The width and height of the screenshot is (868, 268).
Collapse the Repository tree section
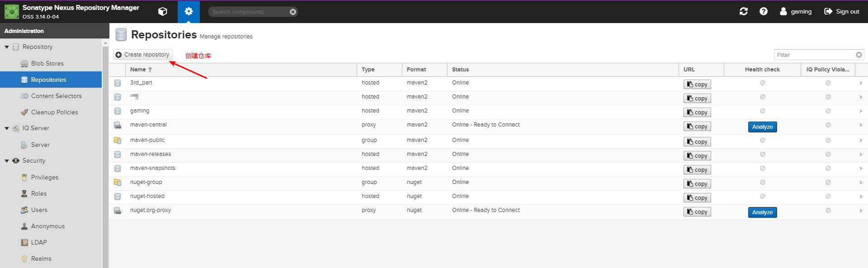[x=7, y=47]
